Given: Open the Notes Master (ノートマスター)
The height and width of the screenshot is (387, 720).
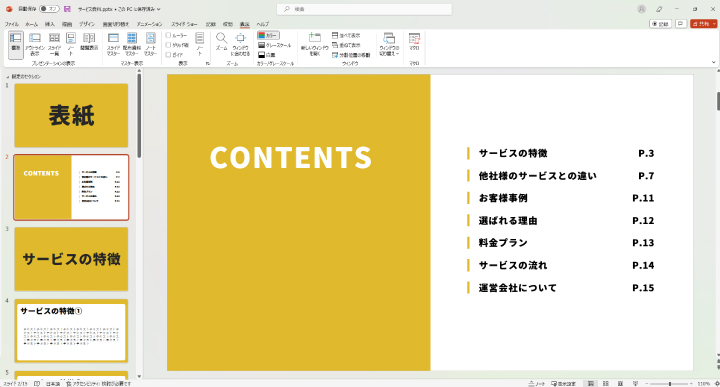Looking at the screenshot, I should pos(151,45).
